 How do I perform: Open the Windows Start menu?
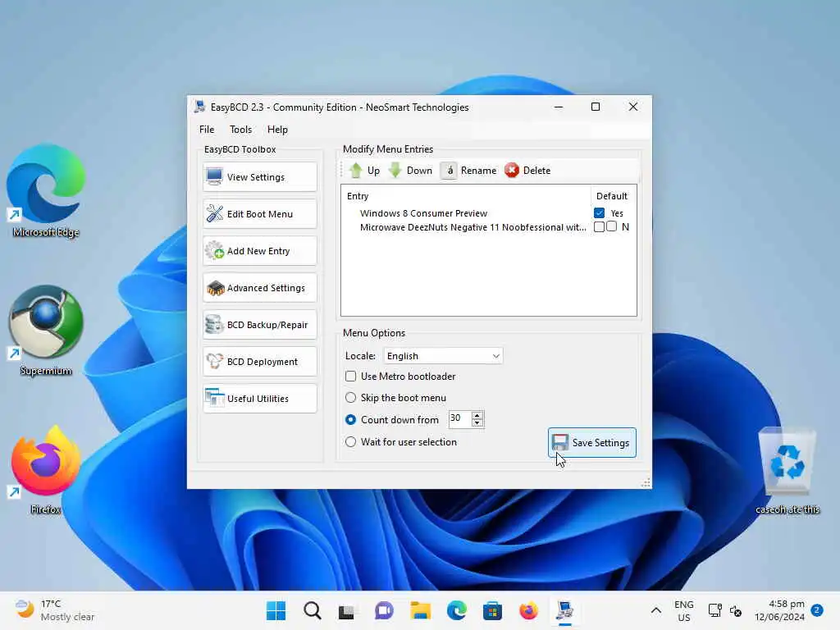pyautogui.click(x=276, y=610)
